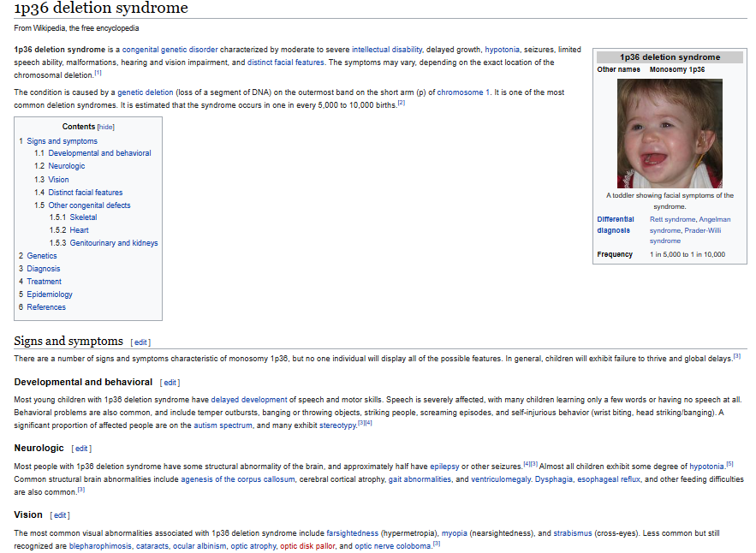The width and height of the screenshot is (756, 553).
Task: Click red optic disk pallor link
Action: point(307,546)
